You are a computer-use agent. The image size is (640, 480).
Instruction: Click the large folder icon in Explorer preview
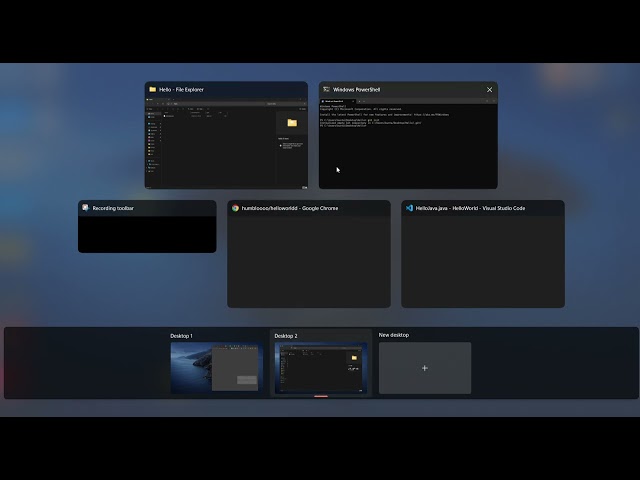coord(292,123)
